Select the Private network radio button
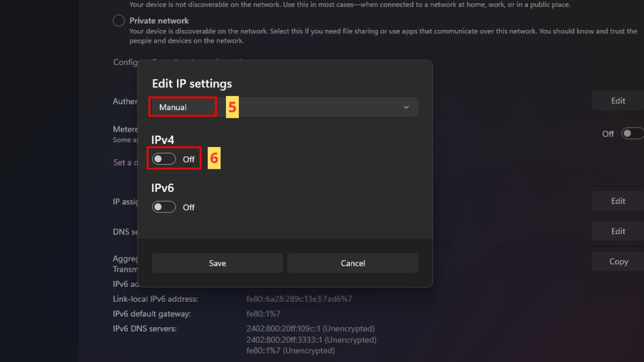The image size is (644, 362). pyautogui.click(x=119, y=21)
